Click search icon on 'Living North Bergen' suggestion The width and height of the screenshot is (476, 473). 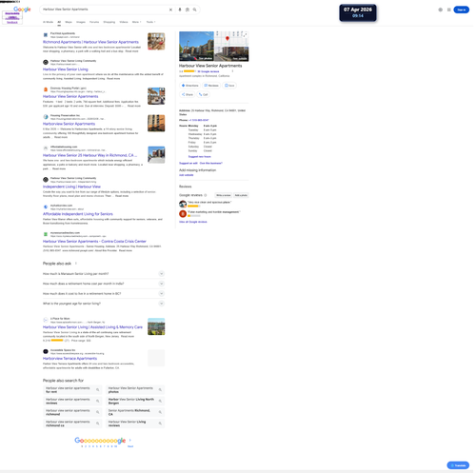(160, 401)
